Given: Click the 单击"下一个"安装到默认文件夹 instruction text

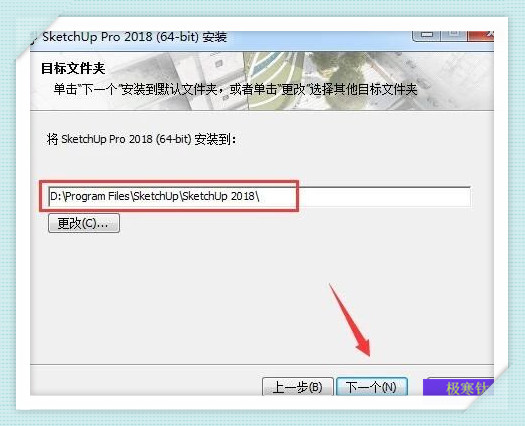Looking at the screenshot, I should (x=235, y=89).
